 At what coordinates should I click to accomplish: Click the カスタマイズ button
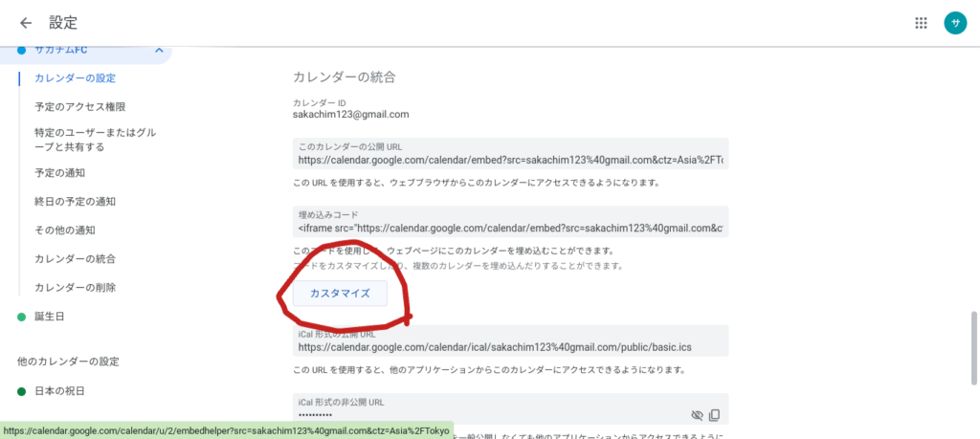[340, 294]
